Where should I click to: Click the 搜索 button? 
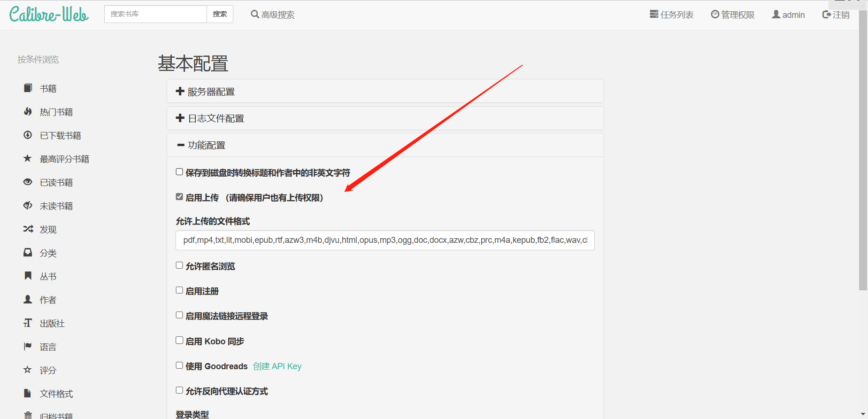(220, 14)
